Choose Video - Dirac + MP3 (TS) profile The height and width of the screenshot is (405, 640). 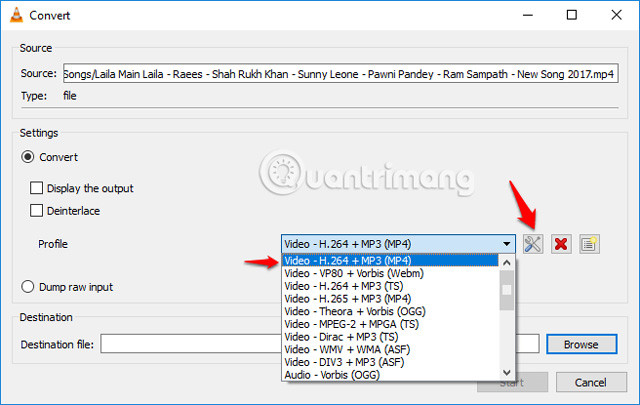point(390,336)
